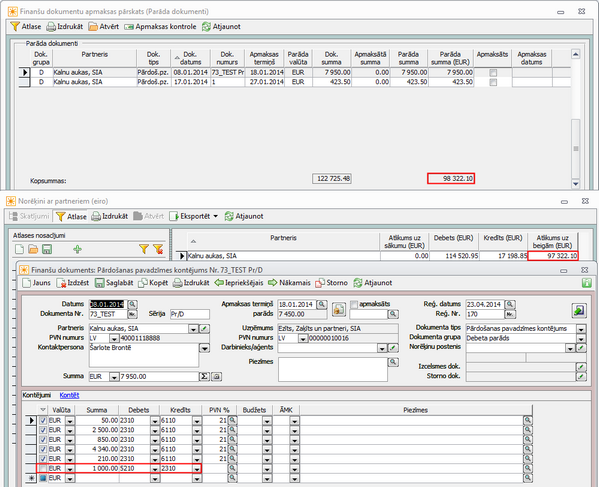Expand the Partneris dropdown
The width and height of the screenshot is (599, 487).
tap(193, 329)
